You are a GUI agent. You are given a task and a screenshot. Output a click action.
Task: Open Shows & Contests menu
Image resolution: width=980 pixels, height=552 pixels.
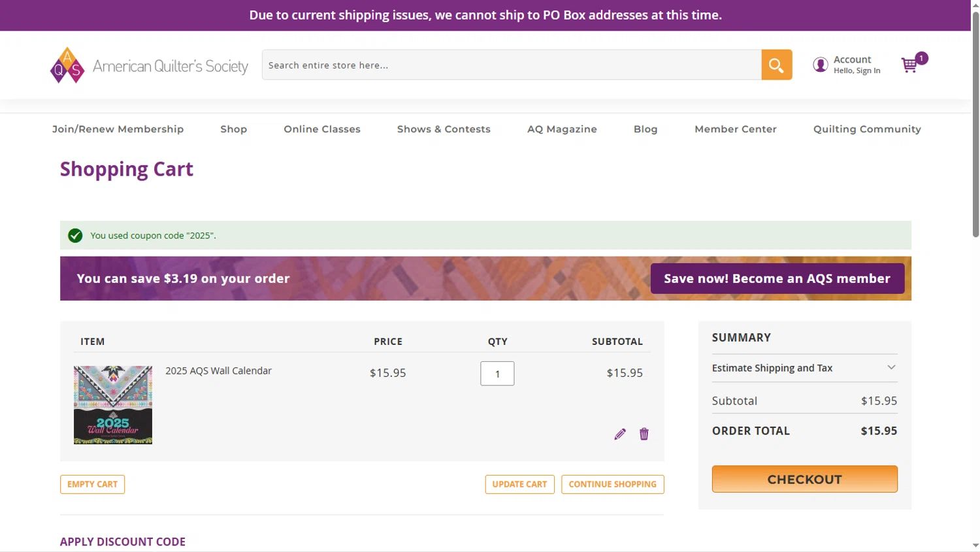point(444,129)
